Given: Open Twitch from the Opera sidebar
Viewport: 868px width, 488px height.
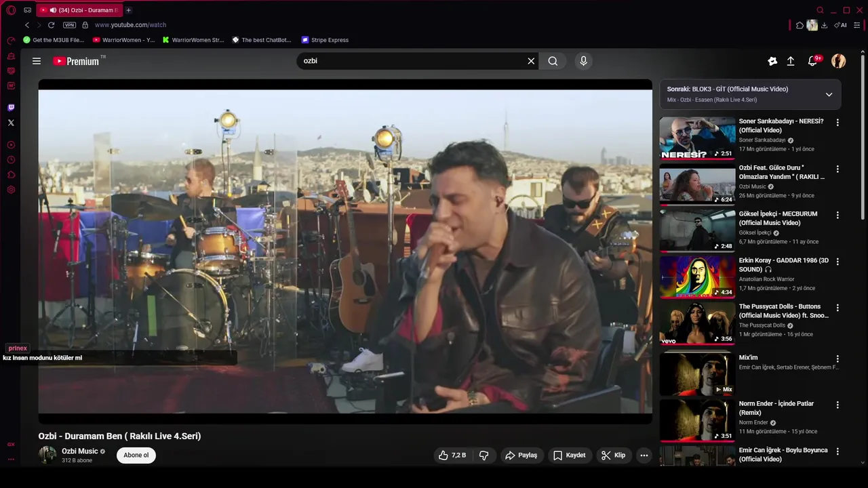Looking at the screenshot, I should (x=11, y=108).
